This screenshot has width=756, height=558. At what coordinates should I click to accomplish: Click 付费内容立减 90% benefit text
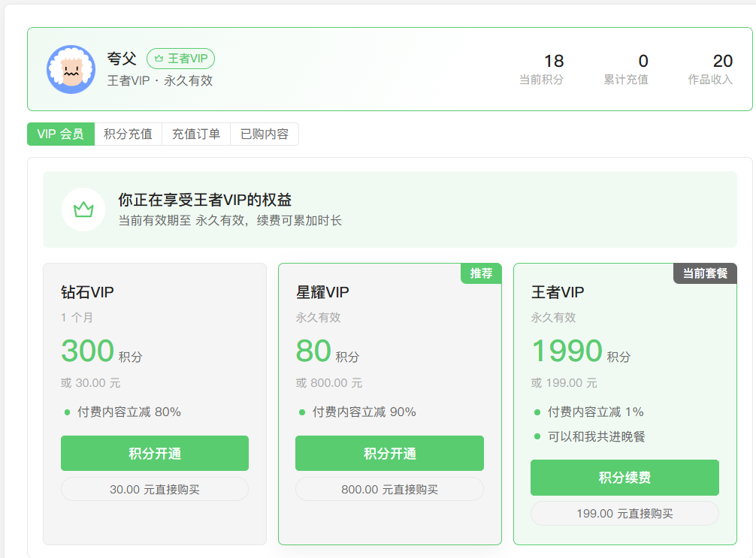[364, 412]
